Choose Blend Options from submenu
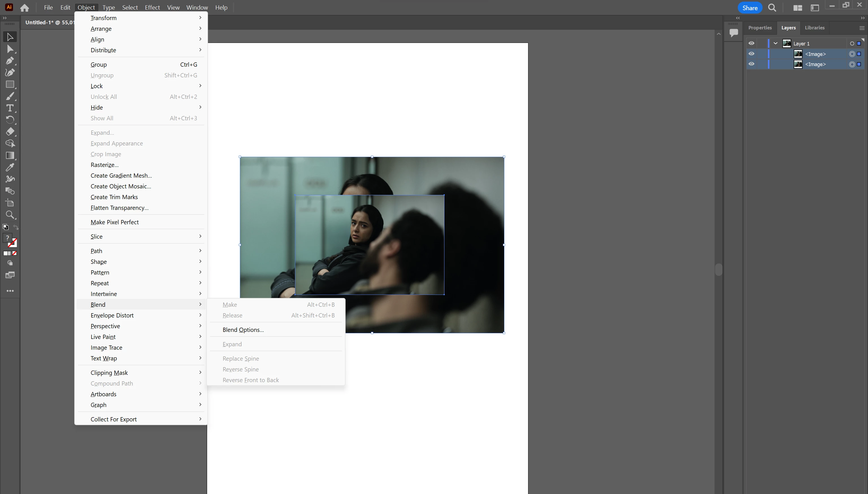The image size is (868, 494). coord(243,330)
